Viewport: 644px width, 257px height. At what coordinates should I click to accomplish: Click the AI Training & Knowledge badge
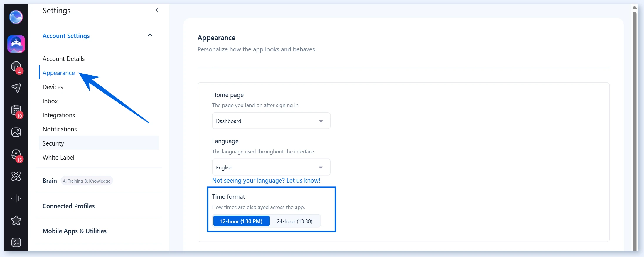click(x=87, y=181)
